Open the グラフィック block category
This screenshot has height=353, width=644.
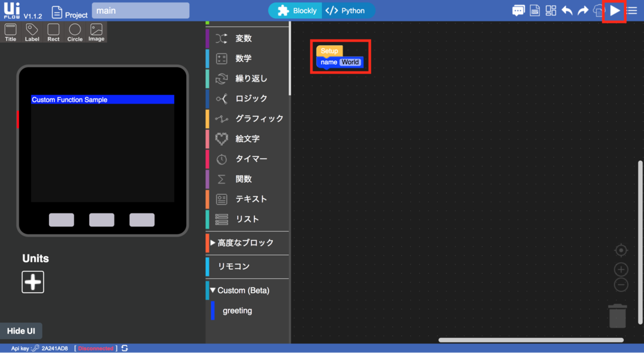coord(248,119)
